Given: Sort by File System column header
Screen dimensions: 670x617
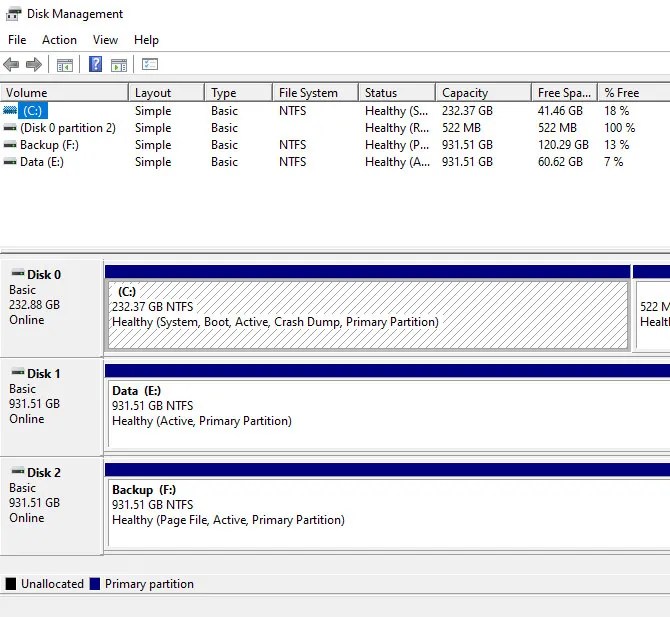Looking at the screenshot, I should pyautogui.click(x=315, y=93).
